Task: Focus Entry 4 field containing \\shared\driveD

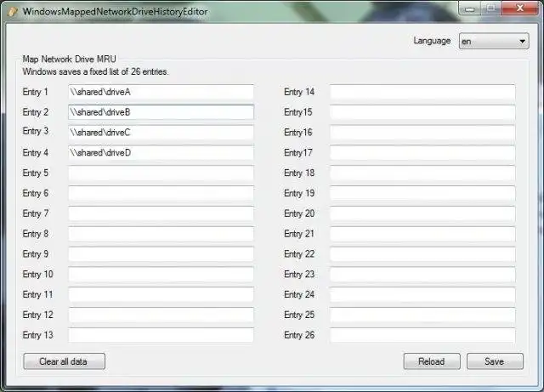Action: coord(161,152)
